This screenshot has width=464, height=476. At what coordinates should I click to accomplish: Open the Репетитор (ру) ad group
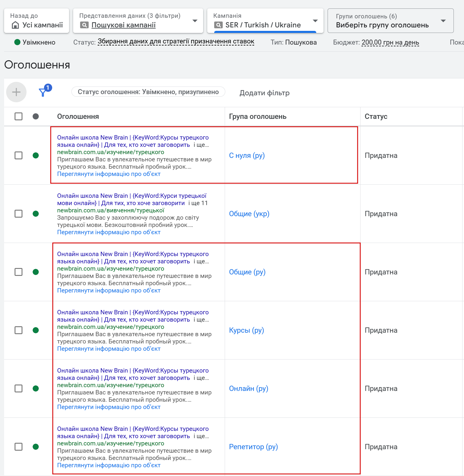(253, 447)
